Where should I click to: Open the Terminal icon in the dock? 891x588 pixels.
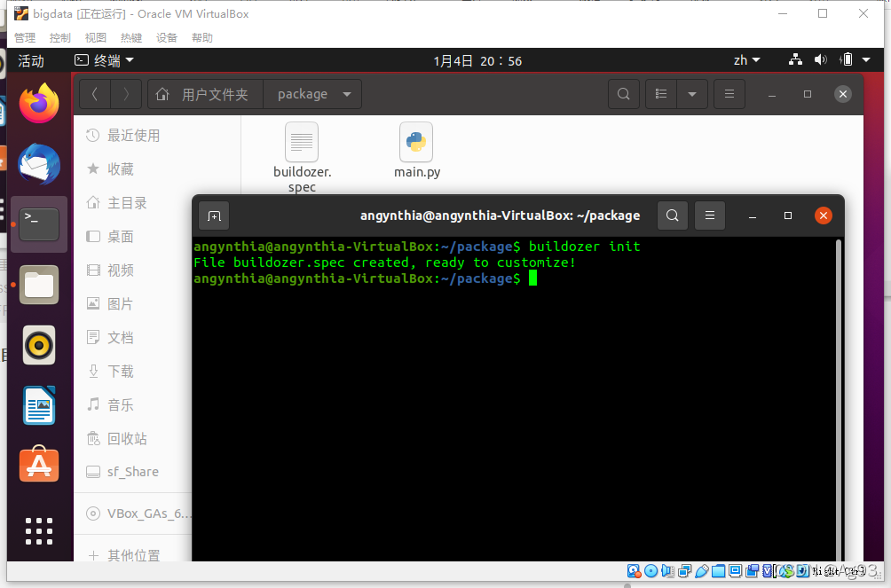tap(39, 224)
